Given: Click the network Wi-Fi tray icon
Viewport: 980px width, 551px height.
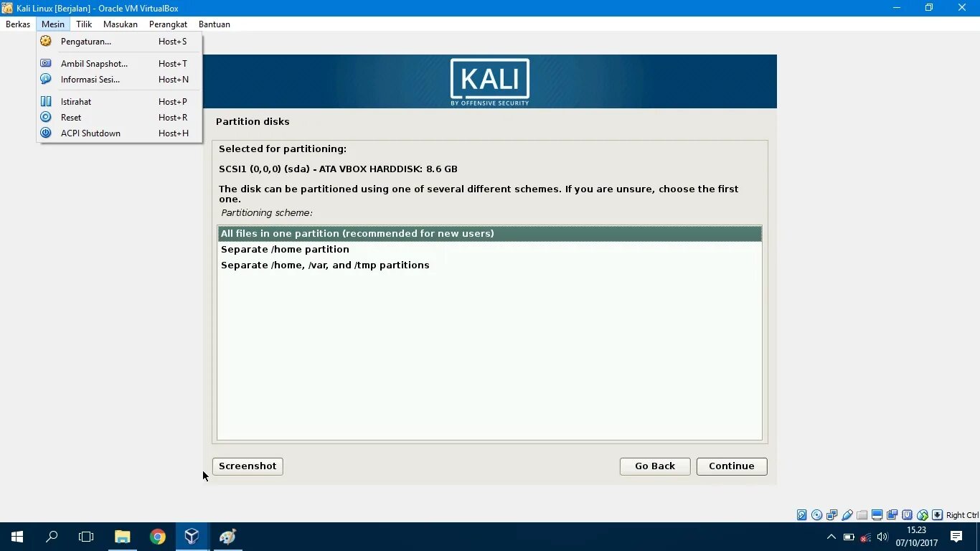Looking at the screenshot, I should point(866,537).
